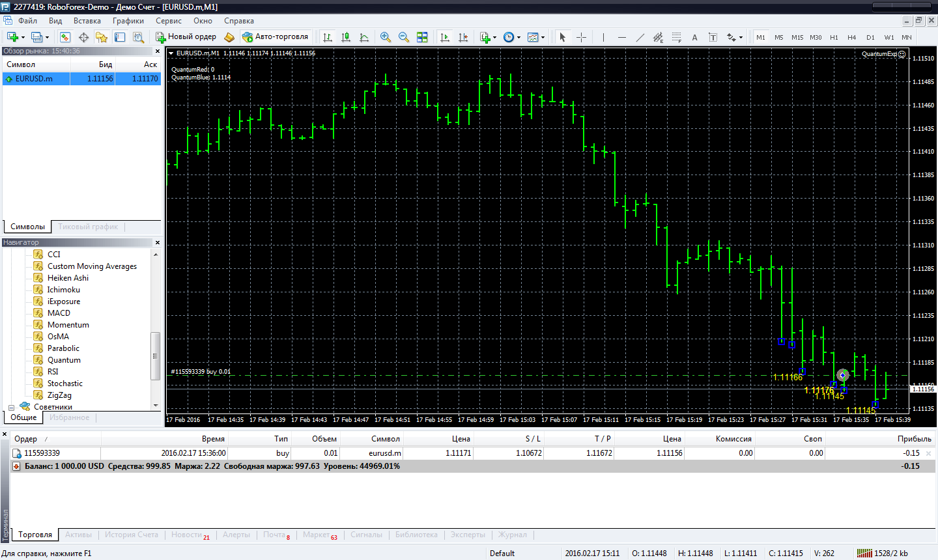The height and width of the screenshot is (560, 938).
Task: Zoom in on the chart
Action: point(386,37)
